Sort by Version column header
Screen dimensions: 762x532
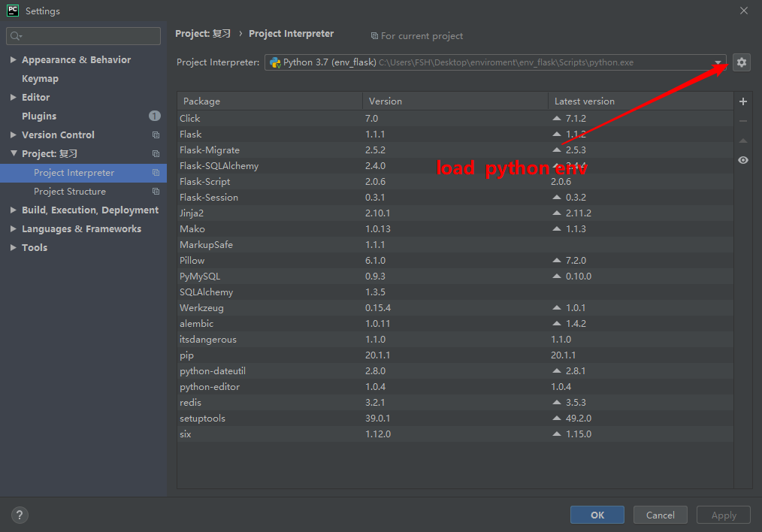(x=455, y=101)
